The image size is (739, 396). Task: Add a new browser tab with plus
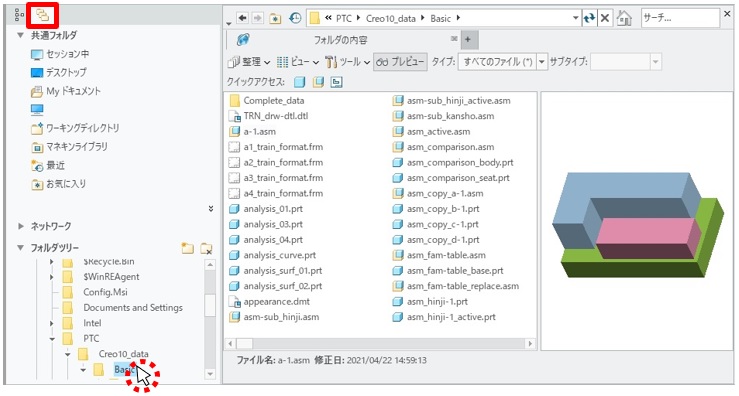pyautogui.click(x=468, y=40)
